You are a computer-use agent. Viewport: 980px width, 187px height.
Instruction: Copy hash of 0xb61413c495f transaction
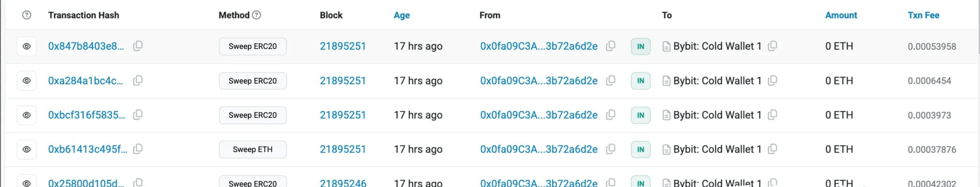138,149
